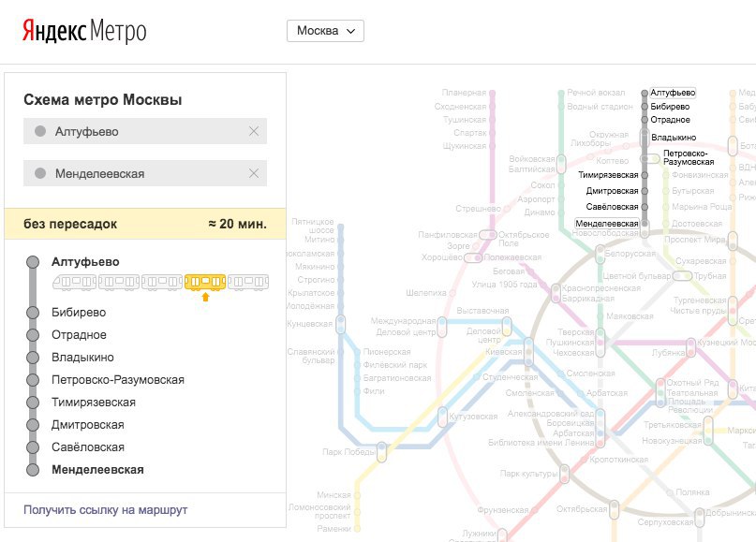Select Петровско-Разумовская station on the map
Viewport: 756px width, 542px height.
click(688, 157)
